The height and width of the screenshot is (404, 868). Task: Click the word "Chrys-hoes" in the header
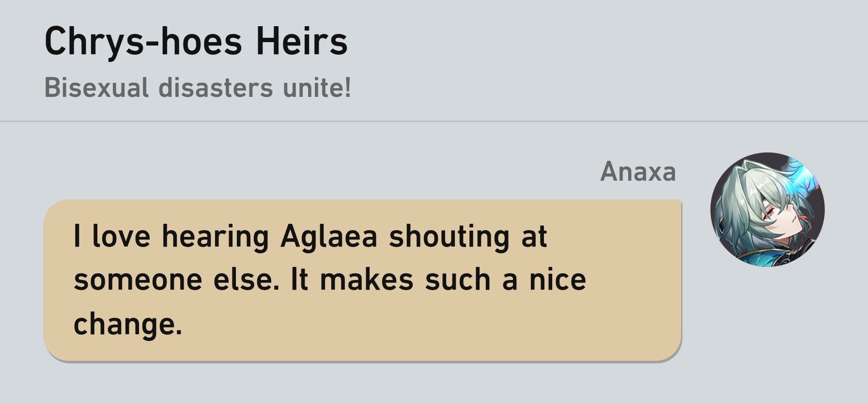pyautogui.click(x=143, y=42)
